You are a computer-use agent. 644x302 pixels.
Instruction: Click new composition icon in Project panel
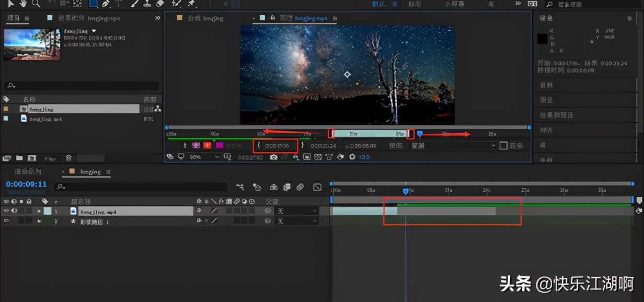point(32,158)
